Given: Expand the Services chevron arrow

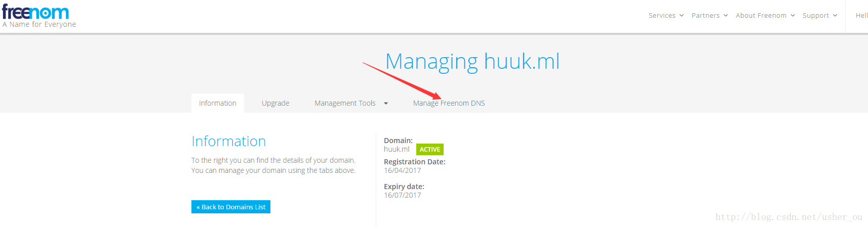Looking at the screenshot, I should click(x=682, y=16).
